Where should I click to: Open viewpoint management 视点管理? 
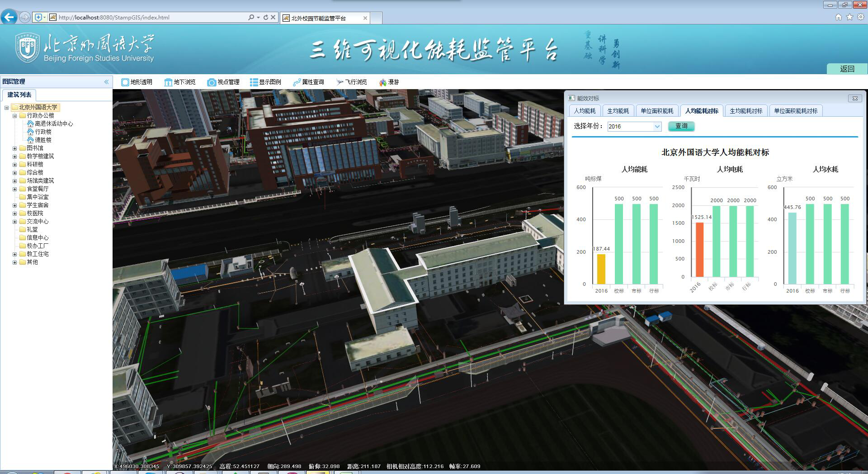[223, 82]
